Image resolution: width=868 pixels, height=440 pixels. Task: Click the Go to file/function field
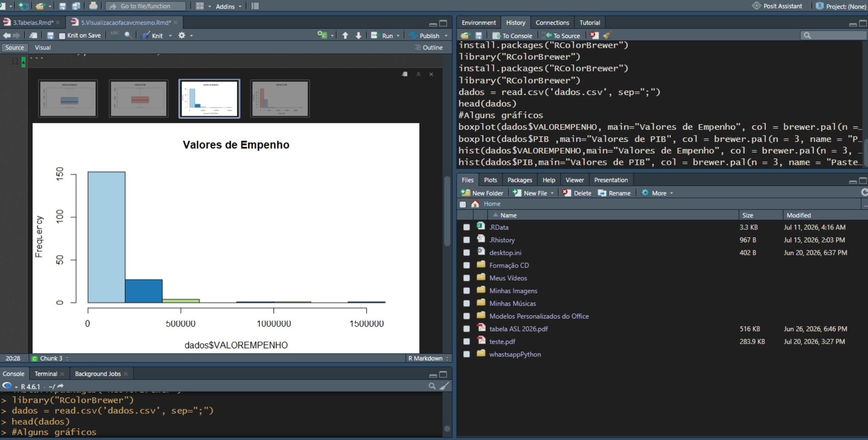tap(146, 6)
